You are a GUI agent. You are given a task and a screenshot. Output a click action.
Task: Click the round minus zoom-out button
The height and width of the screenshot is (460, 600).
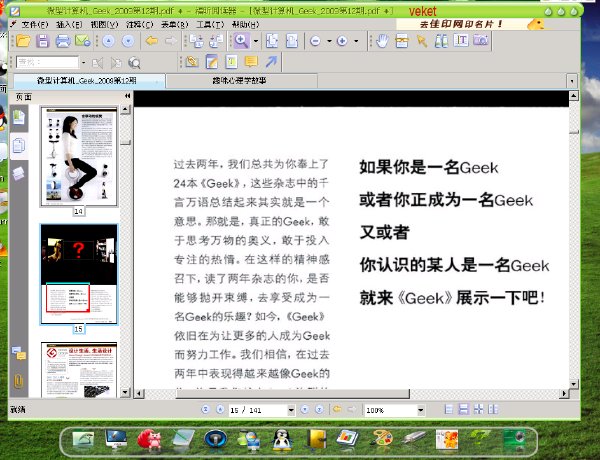click(315, 41)
